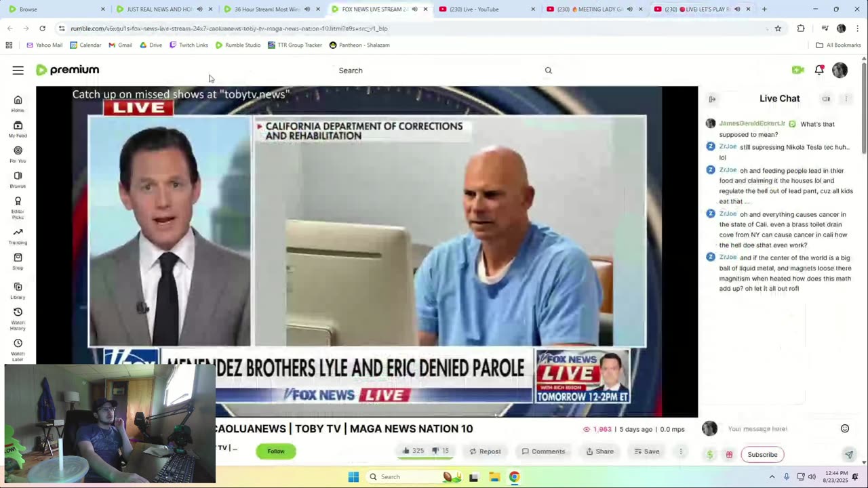Share the live stream
This screenshot has width=868, height=488.
(x=600, y=451)
